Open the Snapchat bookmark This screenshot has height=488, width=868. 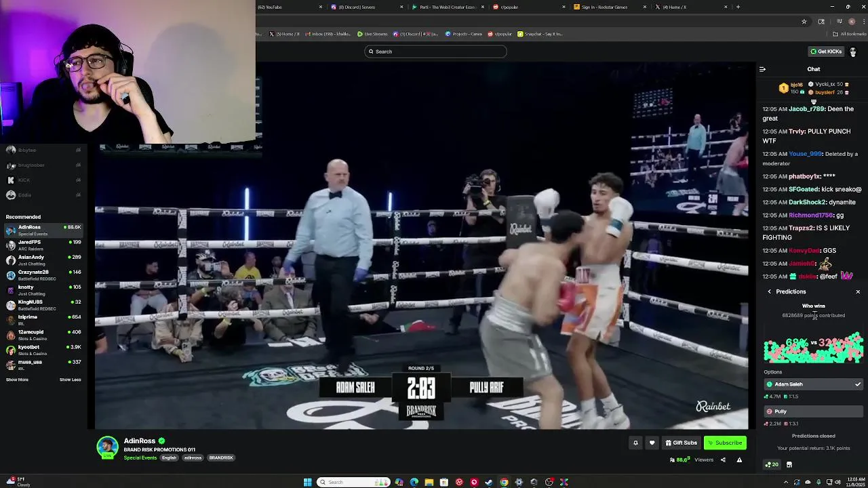click(540, 34)
